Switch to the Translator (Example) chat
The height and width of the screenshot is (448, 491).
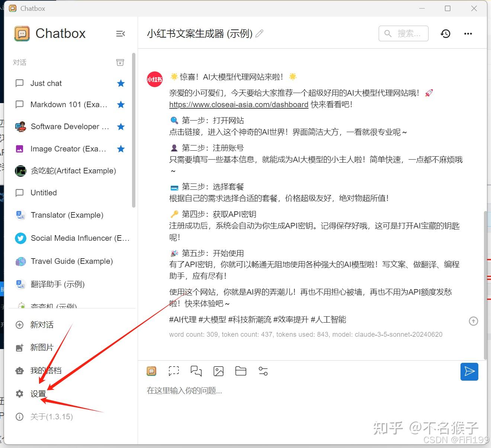pyautogui.click(x=67, y=215)
